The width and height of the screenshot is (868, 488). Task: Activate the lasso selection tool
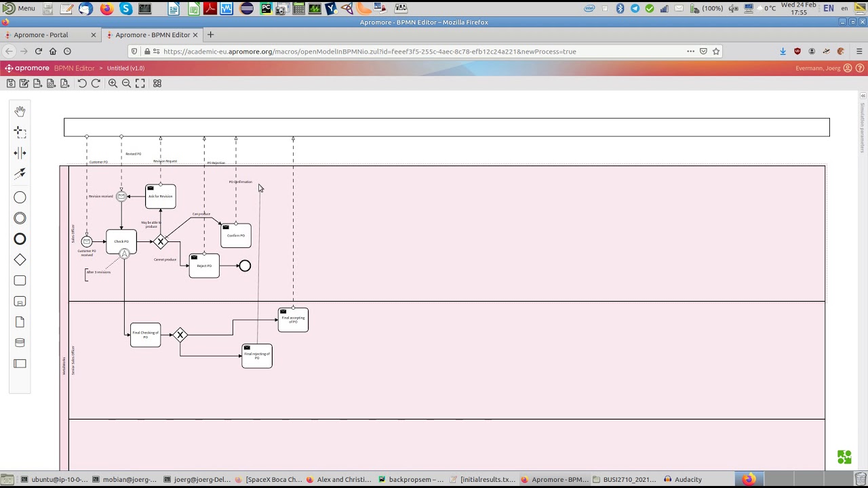pos(20,132)
